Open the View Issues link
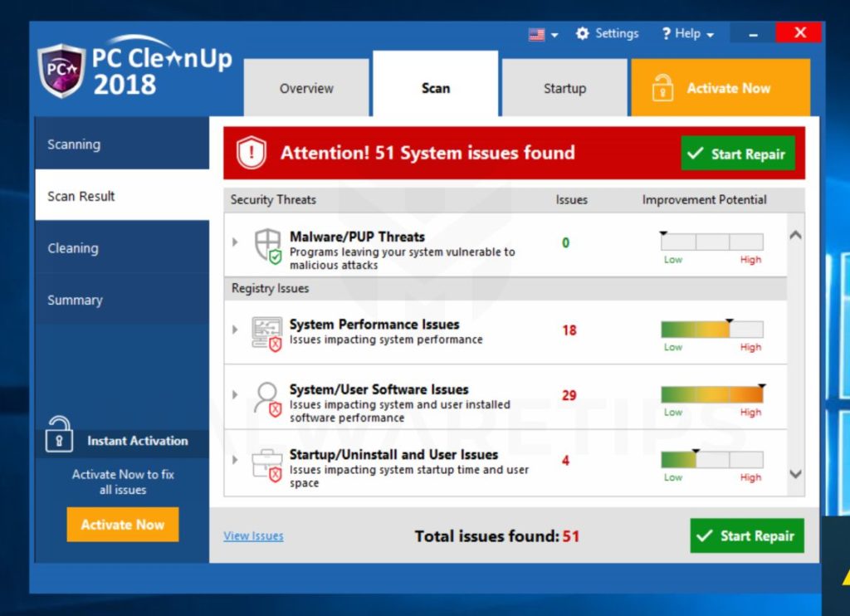Screen dimensions: 850x616 pyautogui.click(x=253, y=535)
